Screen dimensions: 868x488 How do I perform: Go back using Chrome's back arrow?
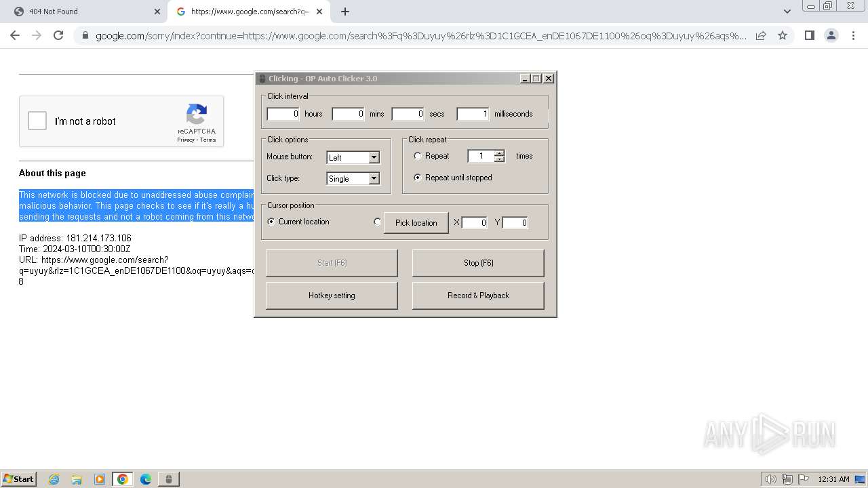click(x=15, y=35)
